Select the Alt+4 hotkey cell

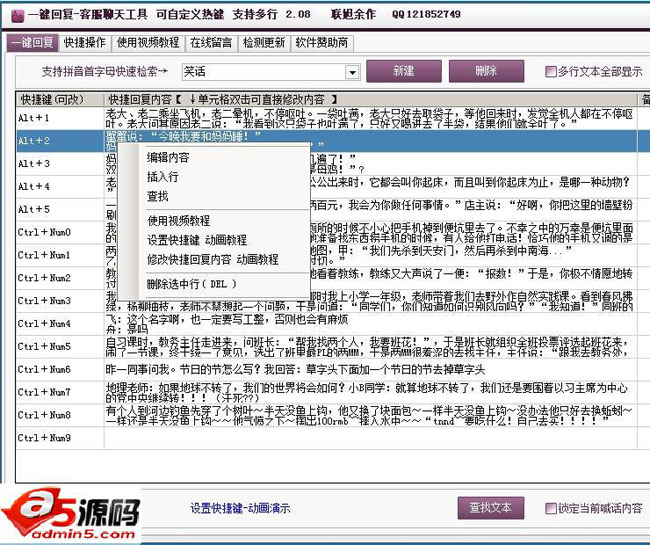pos(60,187)
